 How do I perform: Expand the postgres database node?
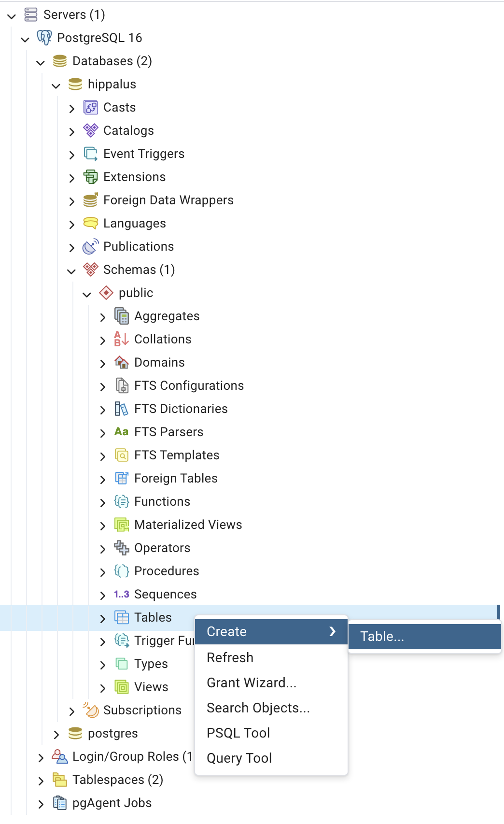pyautogui.click(x=56, y=735)
